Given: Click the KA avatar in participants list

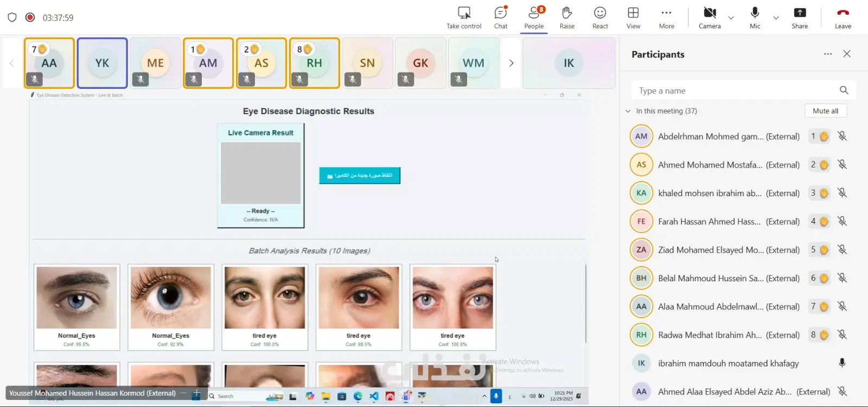Looking at the screenshot, I should point(641,193).
